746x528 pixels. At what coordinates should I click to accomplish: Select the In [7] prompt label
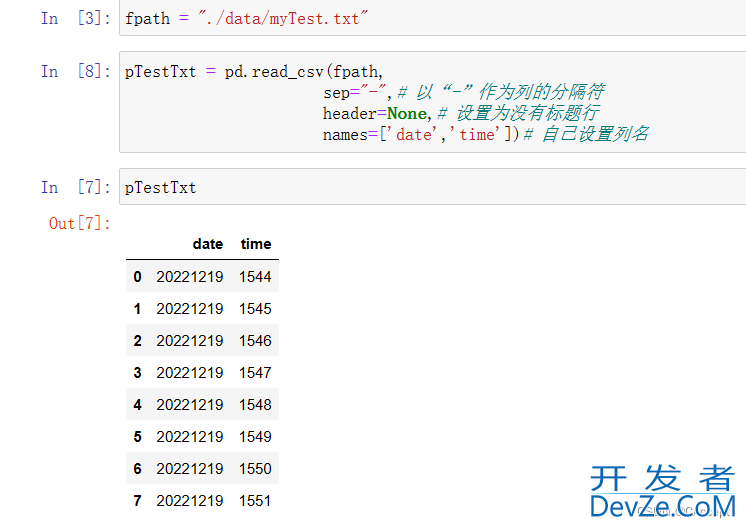(x=76, y=187)
